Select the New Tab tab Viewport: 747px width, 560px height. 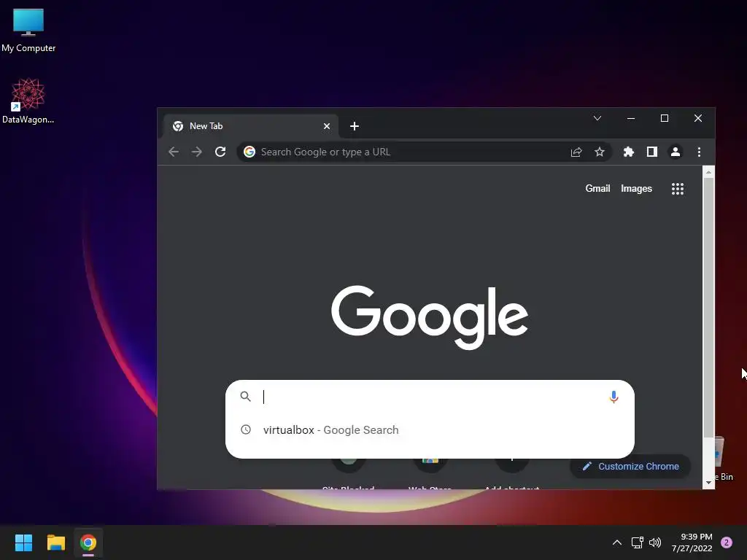tap(251, 126)
